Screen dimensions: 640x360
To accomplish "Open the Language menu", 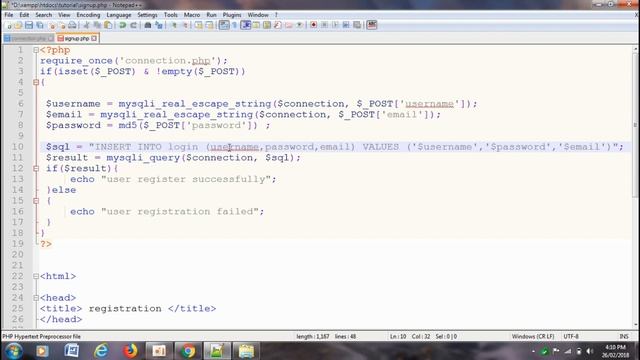I will 119,15.
